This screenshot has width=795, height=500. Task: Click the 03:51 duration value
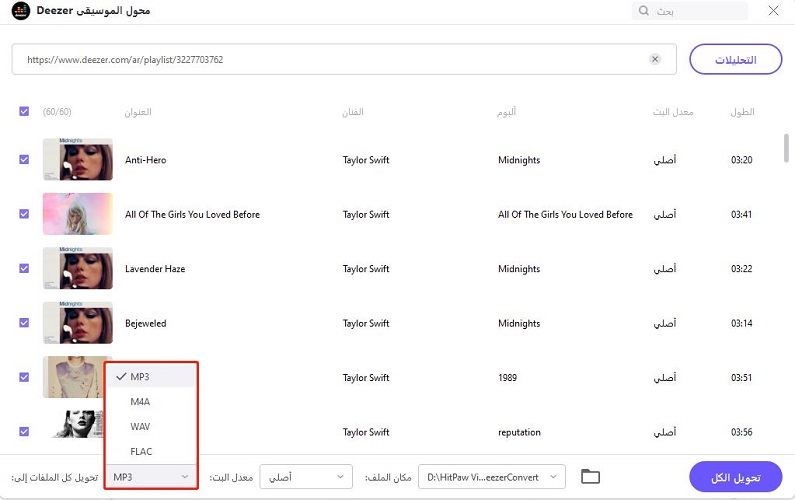tap(741, 378)
